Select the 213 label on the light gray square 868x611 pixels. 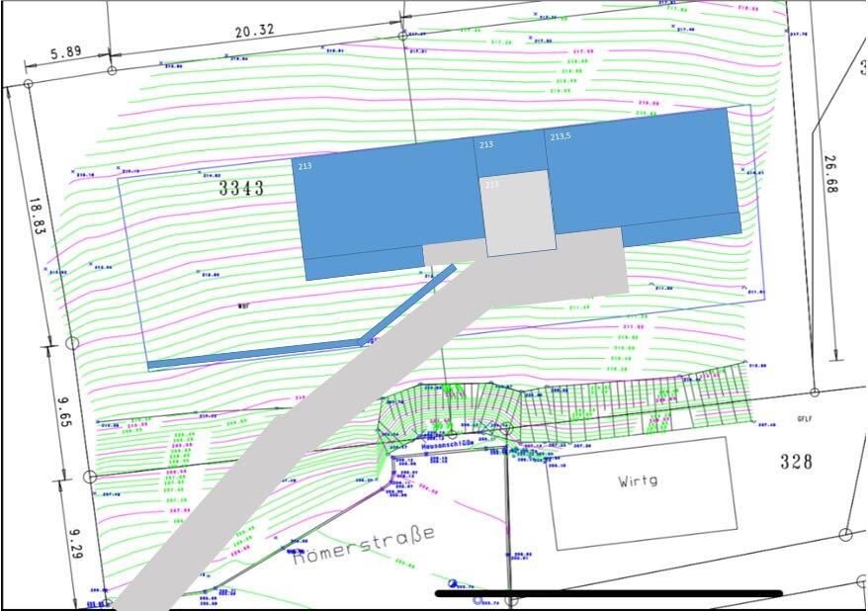(491, 184)
